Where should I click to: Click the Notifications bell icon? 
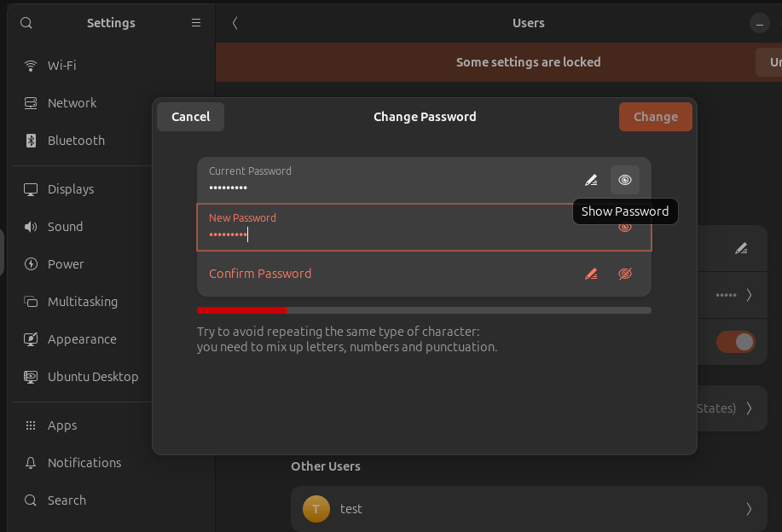[31, 463]
